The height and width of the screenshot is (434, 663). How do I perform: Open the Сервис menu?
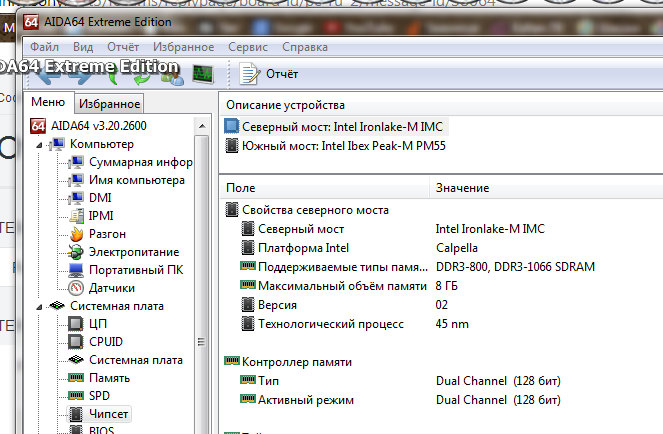pyautogui.click(x=247, y=47)
